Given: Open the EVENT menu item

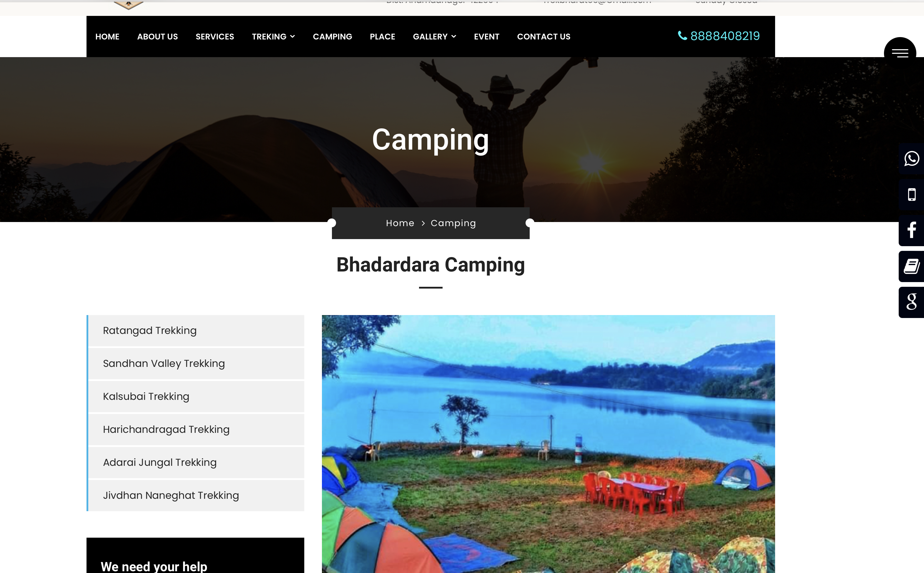Looking at the screenshot, I should pos(487,37).
